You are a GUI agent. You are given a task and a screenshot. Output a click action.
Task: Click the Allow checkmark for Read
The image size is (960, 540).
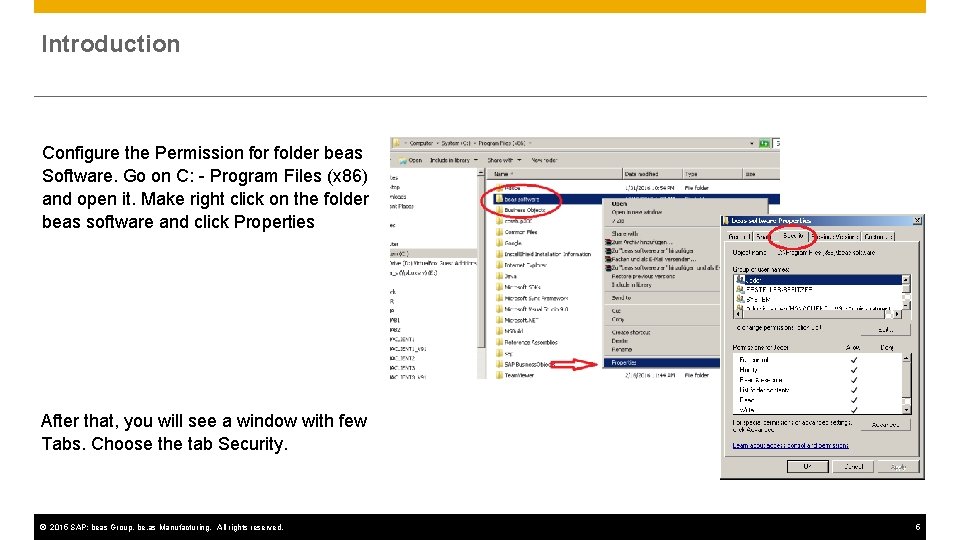[853, 400]
